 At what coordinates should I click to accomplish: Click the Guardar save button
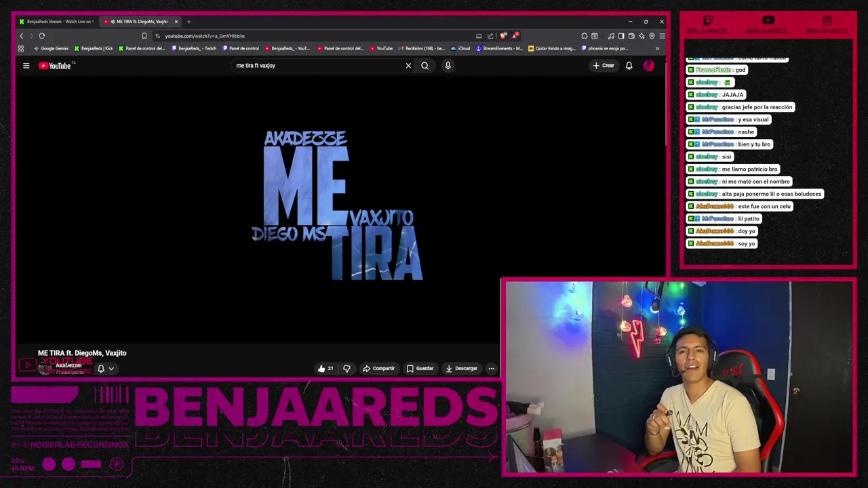pos(420,369)
